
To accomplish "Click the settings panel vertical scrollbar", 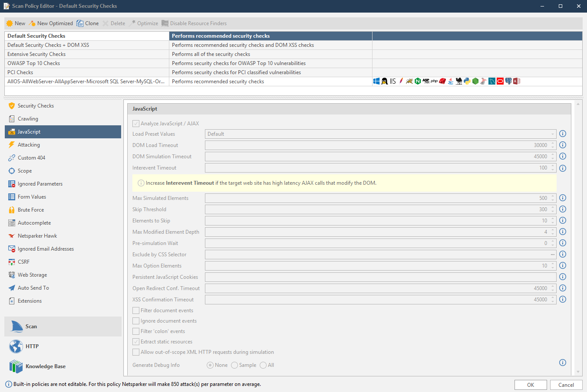I will pos(578,238).
